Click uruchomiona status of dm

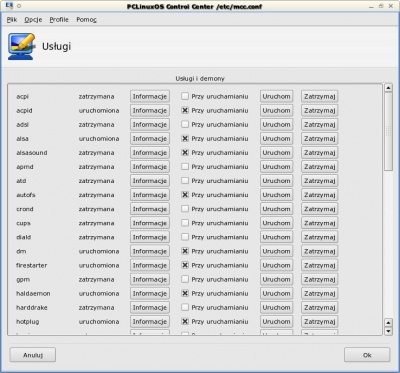(x=99, y=251)
